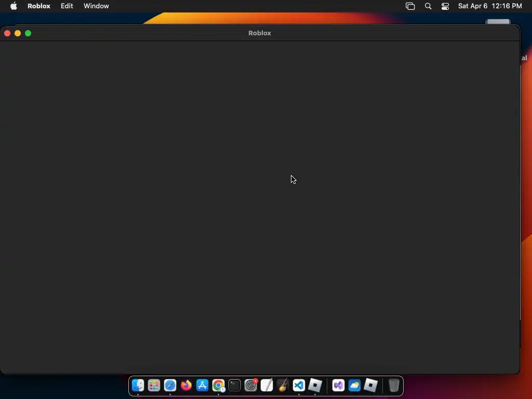The image size is (532, 399).
Task: Open purple Visual Studio icon in dock
Action: point(338,385)
